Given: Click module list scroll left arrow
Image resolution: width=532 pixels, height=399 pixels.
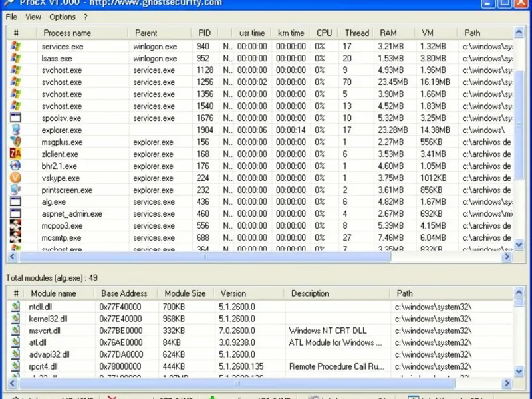Looking at the screenshot, I should coord(13,384).
